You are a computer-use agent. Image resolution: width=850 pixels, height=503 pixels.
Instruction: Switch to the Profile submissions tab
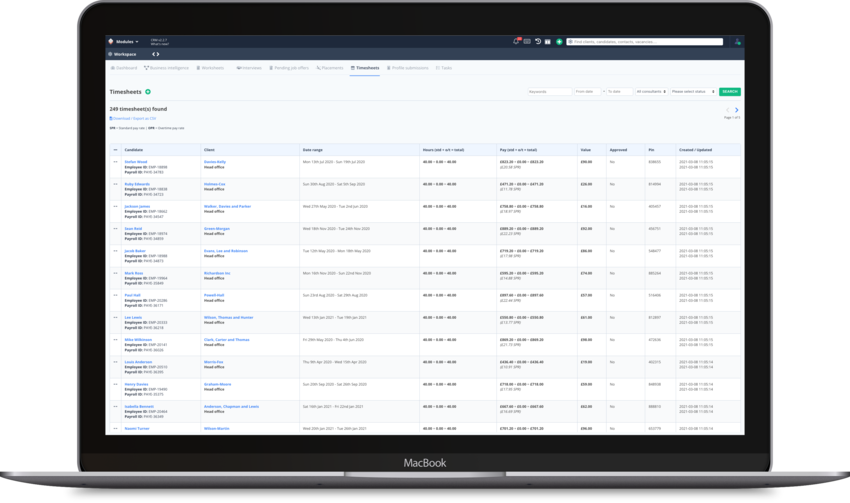click(x=408, y=68)
